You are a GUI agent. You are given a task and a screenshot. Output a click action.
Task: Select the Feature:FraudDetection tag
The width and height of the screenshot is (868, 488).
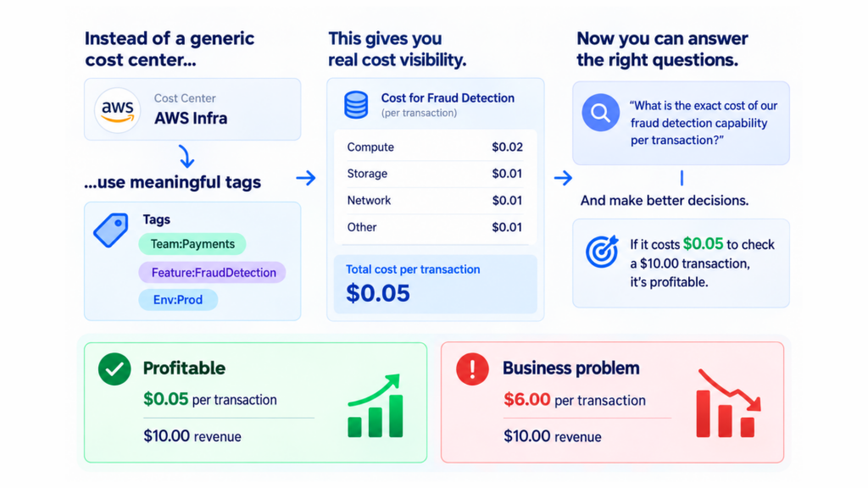(x=213, y=272)
